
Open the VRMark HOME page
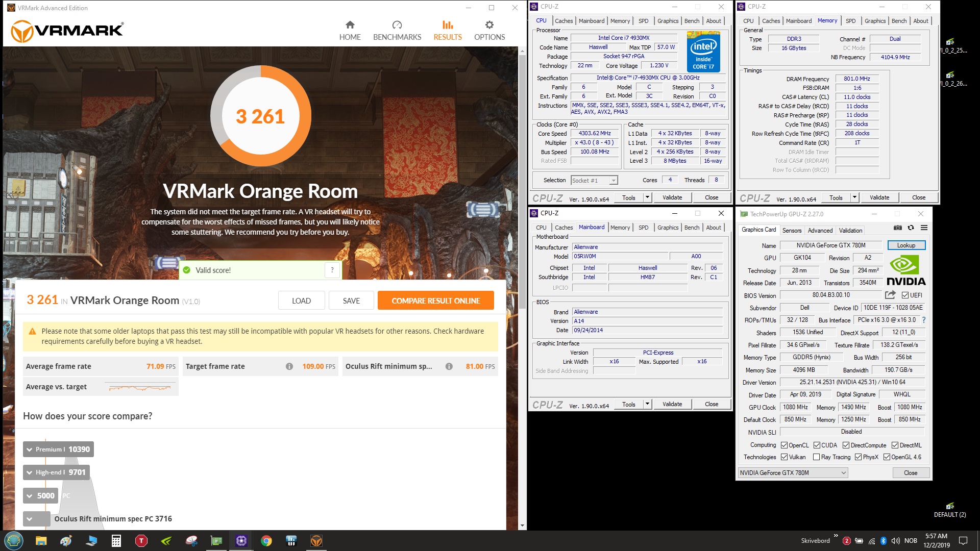click(350, 31)
